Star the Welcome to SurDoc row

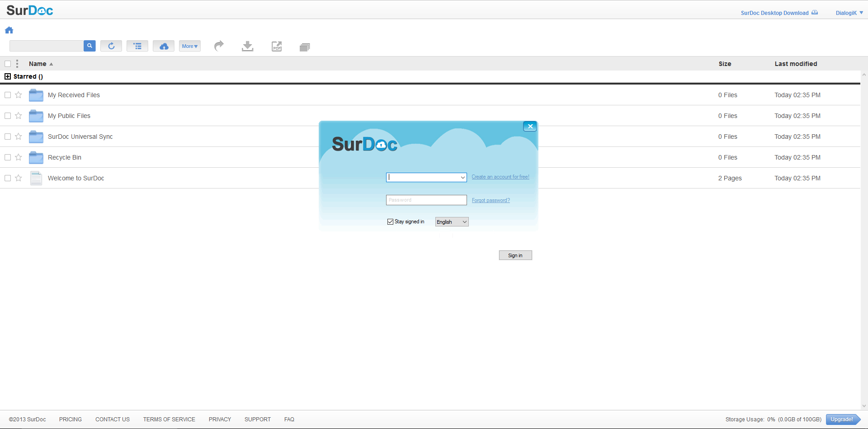tap(19, 178)
